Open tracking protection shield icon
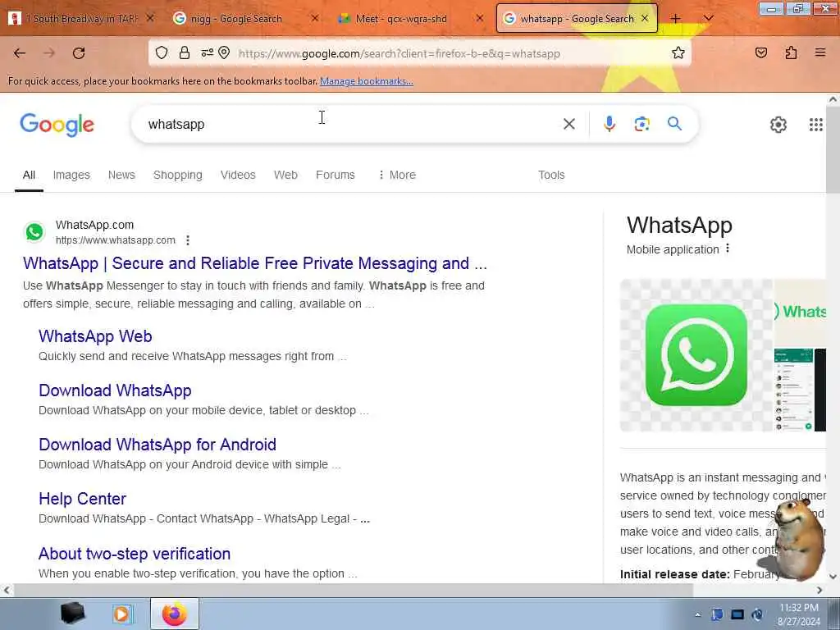Screen dimensions: 840x630 click(162, 52)
